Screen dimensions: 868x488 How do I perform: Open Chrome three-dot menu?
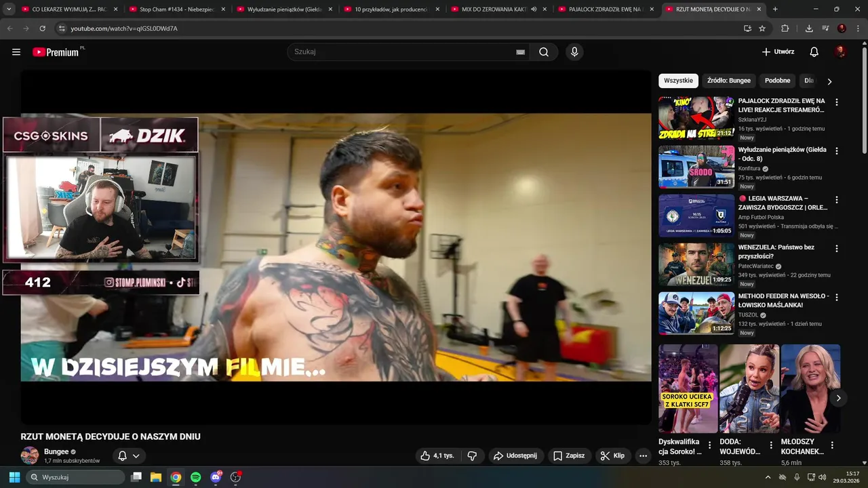[x=858, y=28]
